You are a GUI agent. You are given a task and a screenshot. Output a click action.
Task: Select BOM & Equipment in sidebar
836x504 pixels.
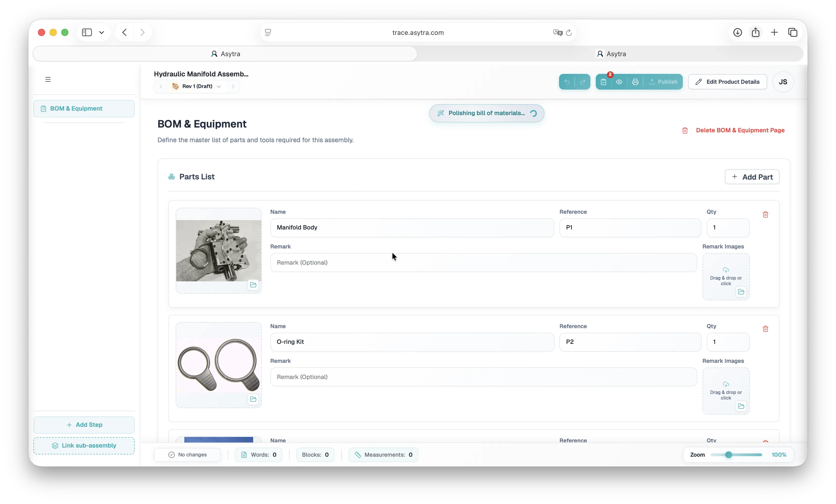[x=84, y=109]
